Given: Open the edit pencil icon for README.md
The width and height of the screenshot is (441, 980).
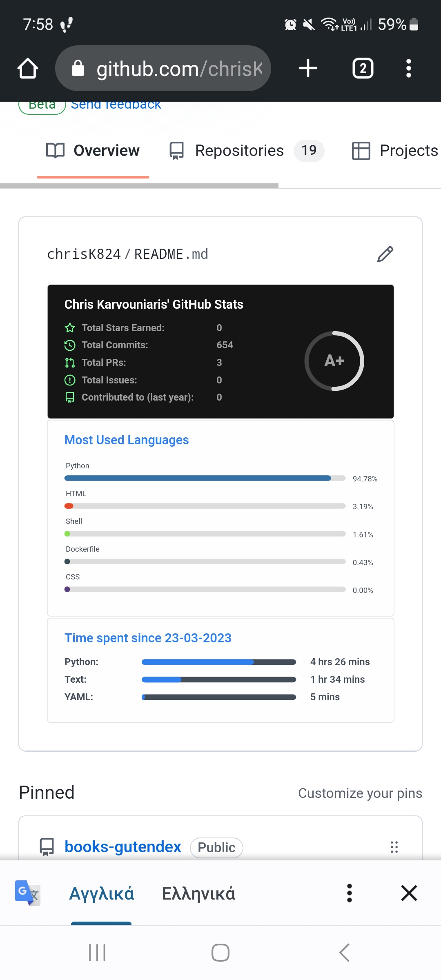Looking at the screenshot, I should coord(384,254).
